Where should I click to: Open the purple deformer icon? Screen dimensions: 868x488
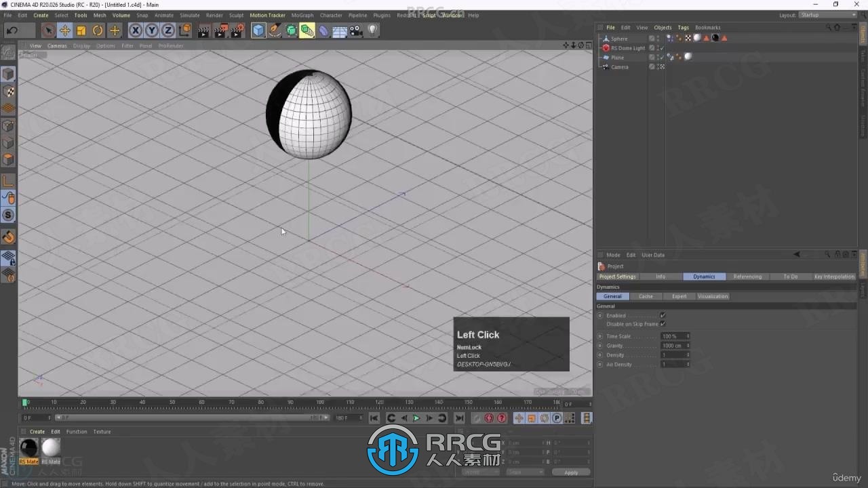(x=323, y=30)
